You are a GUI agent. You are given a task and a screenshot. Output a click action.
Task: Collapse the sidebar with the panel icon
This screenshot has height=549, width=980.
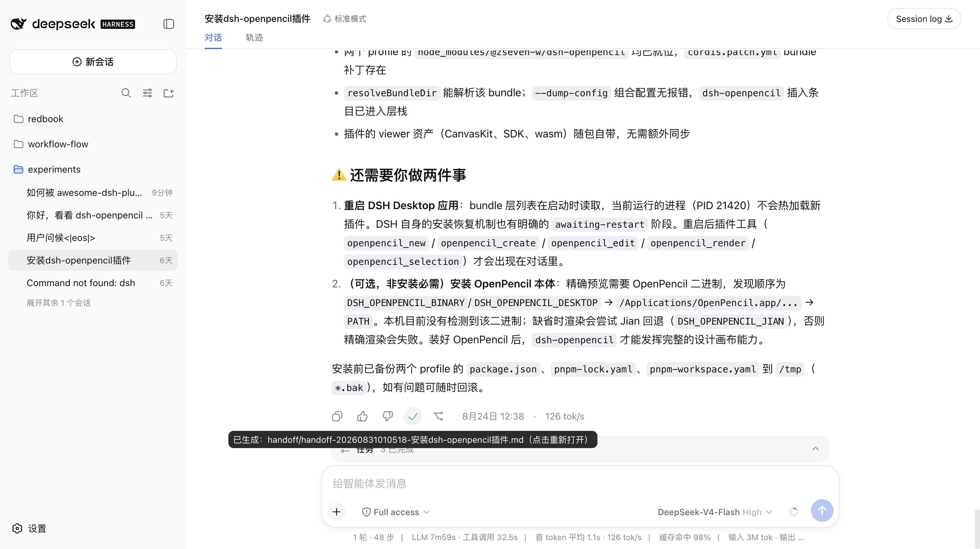pyautogui.click(x=168, y=24)
